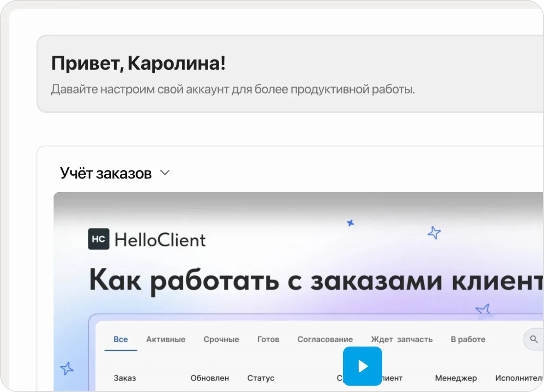Sort by the "Менеджер" column
The height and width of the screenshot is (392, 544).
(x=456, y=378)
